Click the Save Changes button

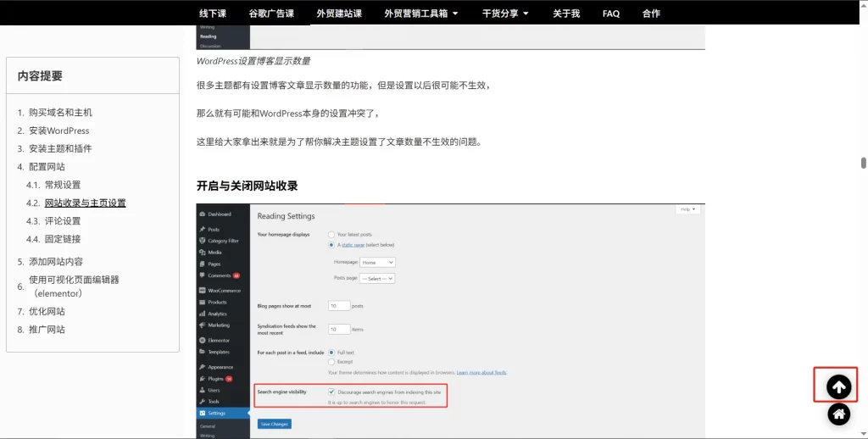click(274, 424)
